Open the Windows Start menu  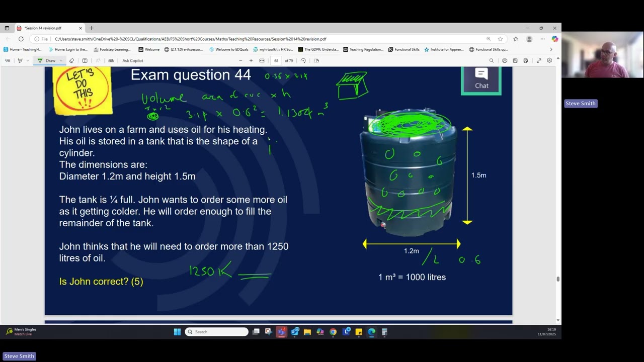click(177, 332)
